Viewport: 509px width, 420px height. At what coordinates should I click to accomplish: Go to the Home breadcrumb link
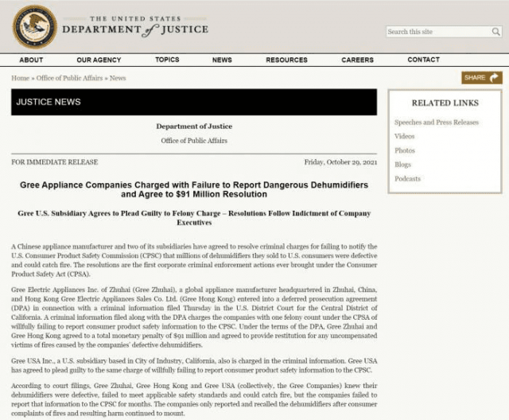tap(20, 78)
